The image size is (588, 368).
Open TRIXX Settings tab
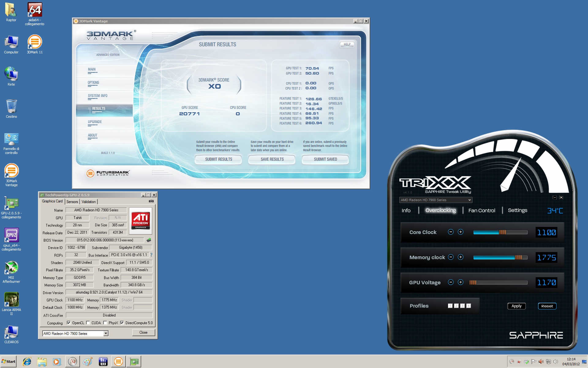click(x=517, y=210)
